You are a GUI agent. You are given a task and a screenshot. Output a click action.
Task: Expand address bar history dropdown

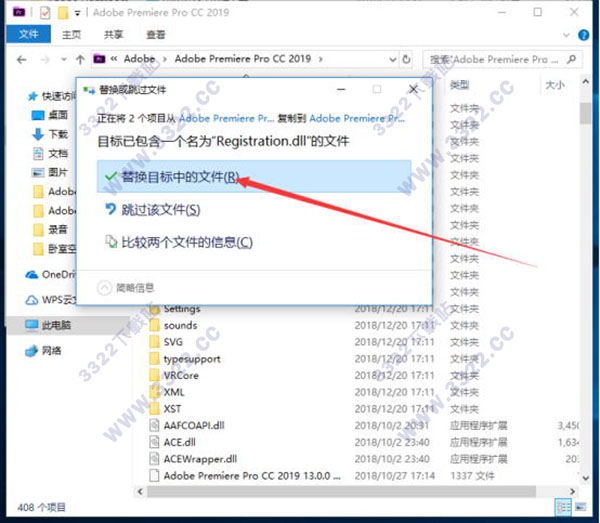[x=393, y=59]
